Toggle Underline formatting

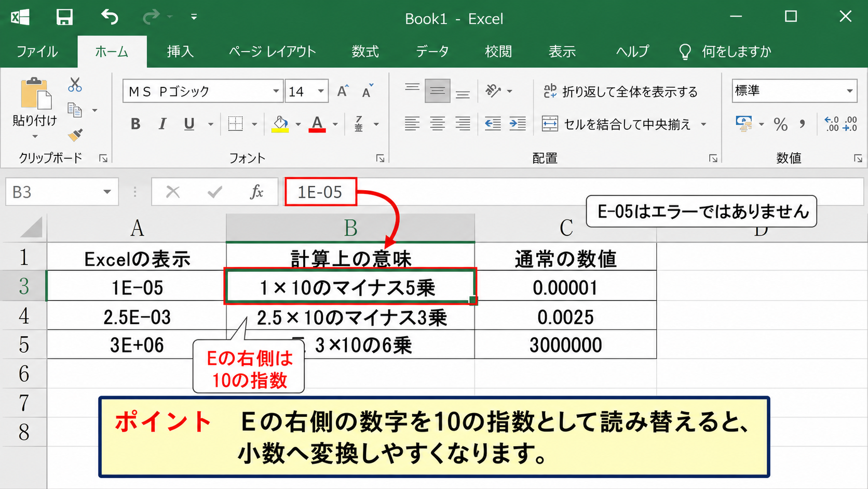click(189, 124)
